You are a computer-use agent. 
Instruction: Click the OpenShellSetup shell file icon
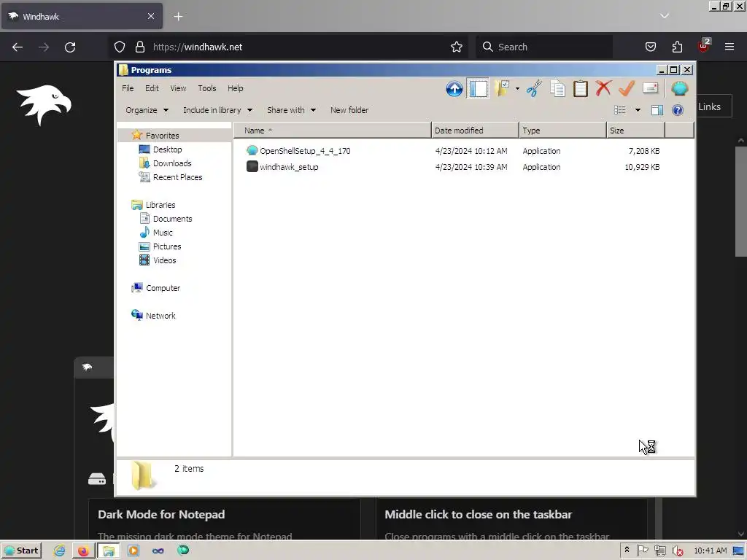tap(252, 150)
